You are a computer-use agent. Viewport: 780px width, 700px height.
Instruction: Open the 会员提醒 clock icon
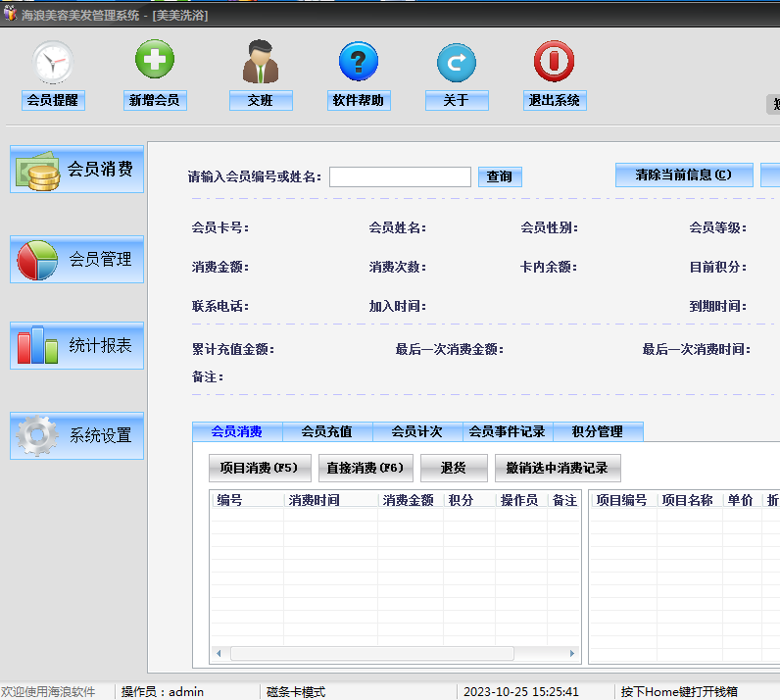coord(53,62)
